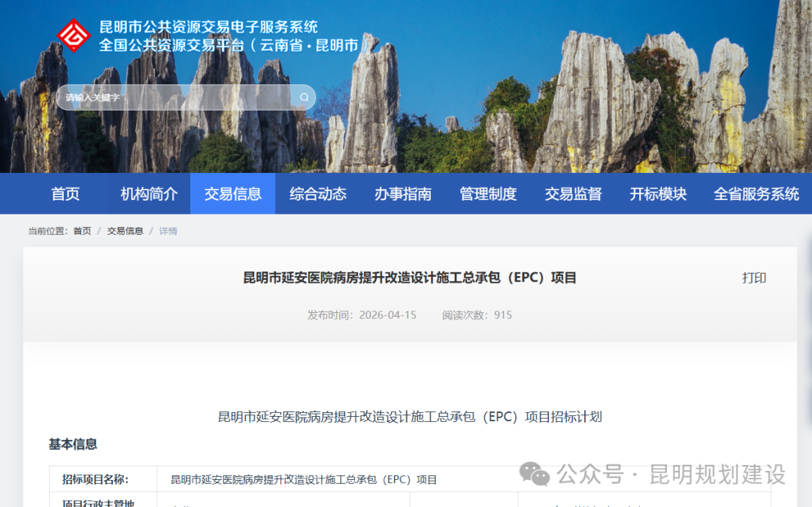Click the 交易信息 breadcrumb link
Viewport: 812px width, 507px height.
click(125, 231)
